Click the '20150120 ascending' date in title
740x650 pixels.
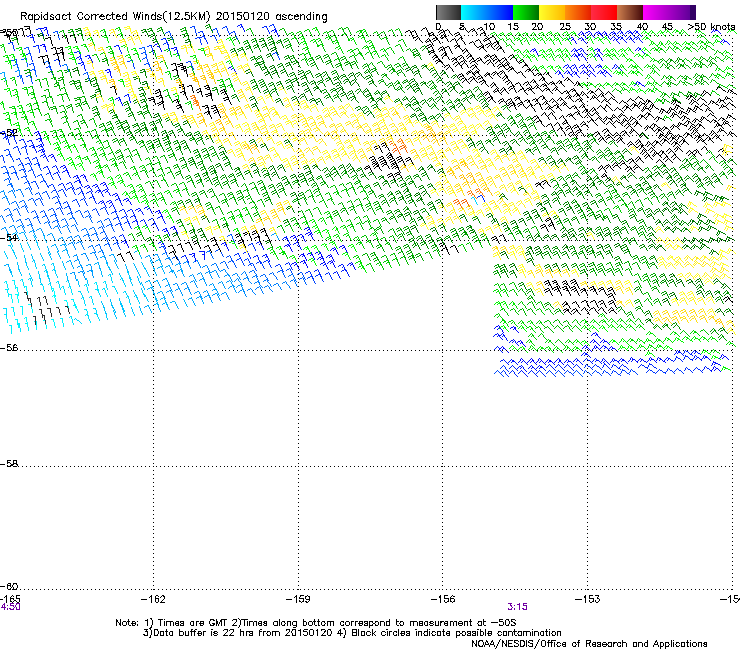(x=271, y=17)
